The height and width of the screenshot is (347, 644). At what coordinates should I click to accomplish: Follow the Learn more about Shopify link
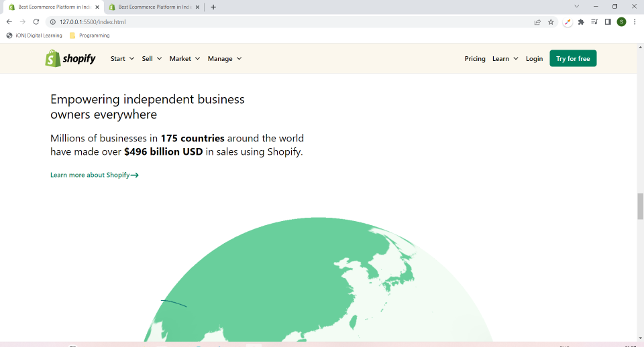(x=94, y=175)
